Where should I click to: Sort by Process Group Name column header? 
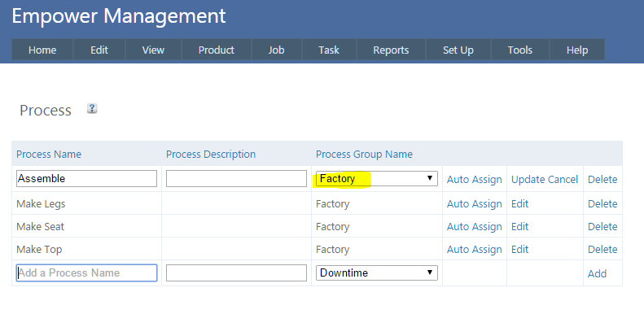tap(364, 155)
